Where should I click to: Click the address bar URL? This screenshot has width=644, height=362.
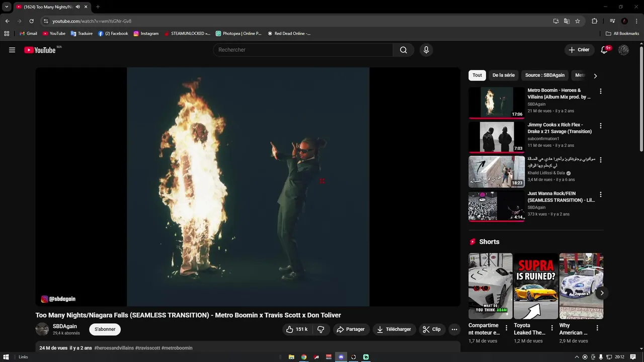[x=92, y=21]
